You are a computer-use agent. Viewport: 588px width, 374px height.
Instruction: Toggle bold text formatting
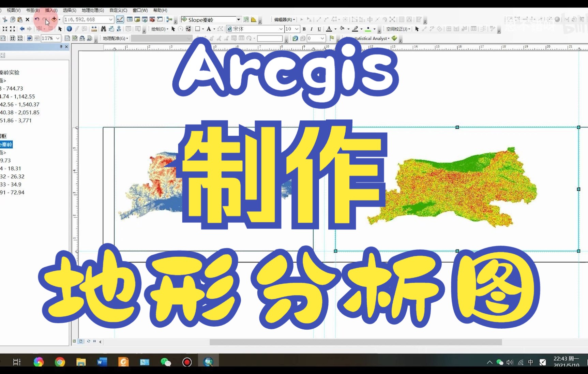304,29
